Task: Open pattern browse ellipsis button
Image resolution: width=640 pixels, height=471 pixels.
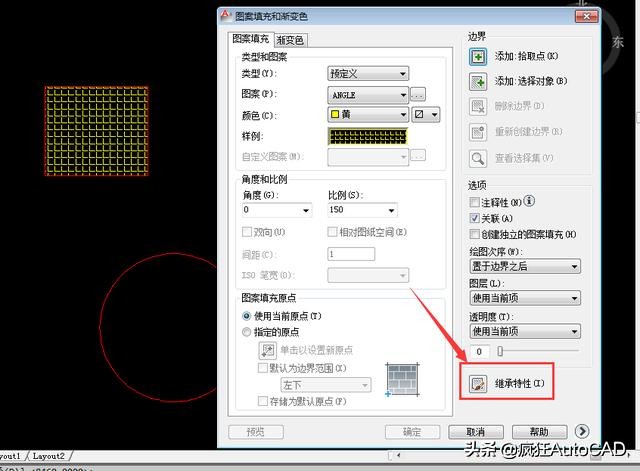Action: tap(418, 95)
